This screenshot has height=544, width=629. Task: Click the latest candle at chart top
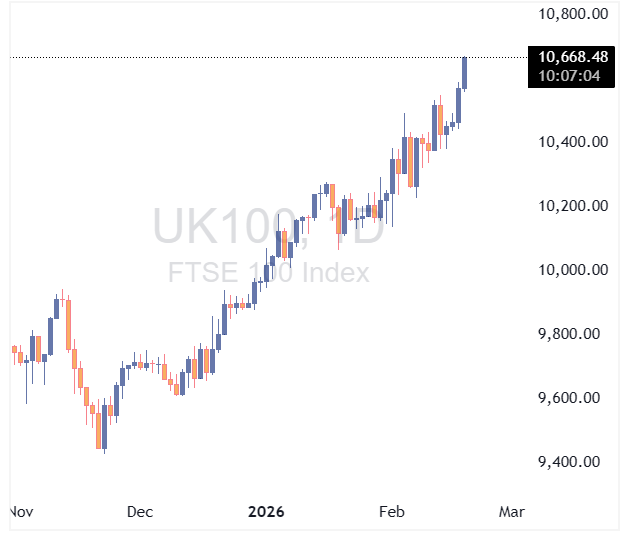coord(465,73)
